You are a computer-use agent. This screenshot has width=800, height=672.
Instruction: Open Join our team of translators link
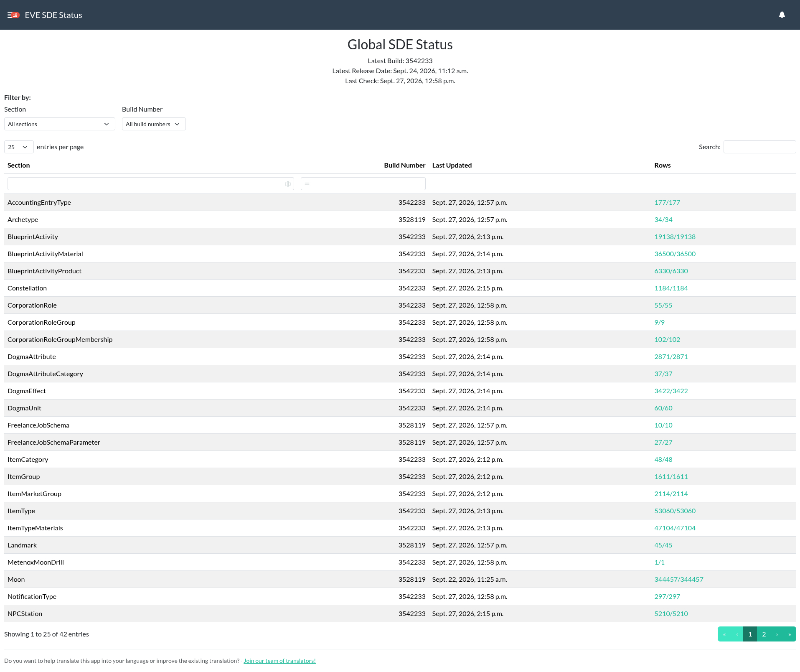[x=279, y=661]
